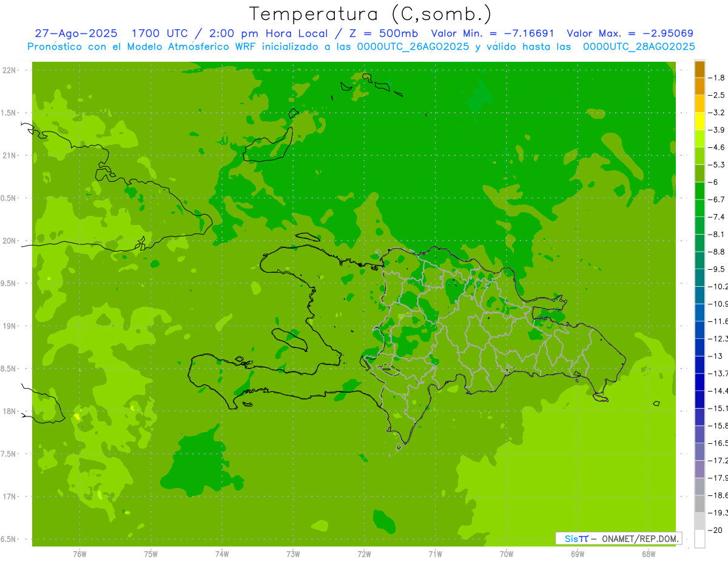This screenshot has width=728, height=562.
Task: Click the 74W longitude axis label
Action: tap(222, 554)
